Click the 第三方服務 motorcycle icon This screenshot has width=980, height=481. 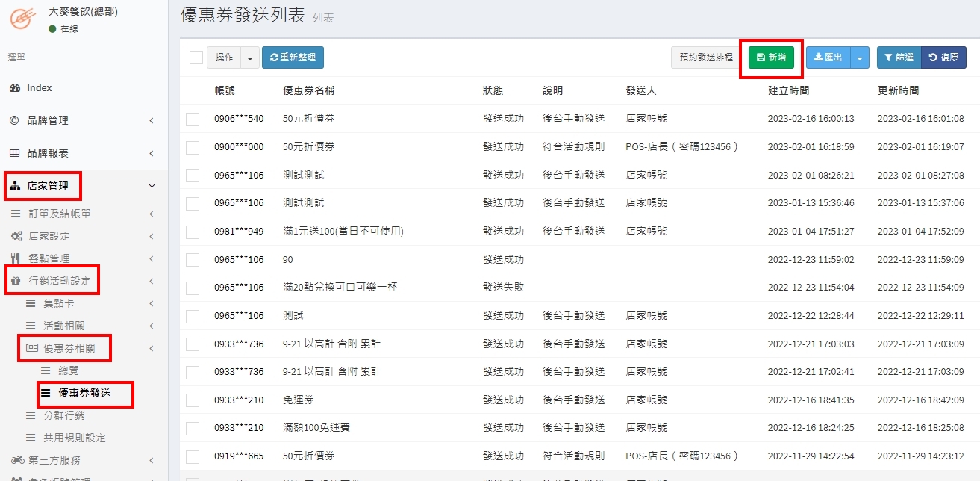pos(17,460)
